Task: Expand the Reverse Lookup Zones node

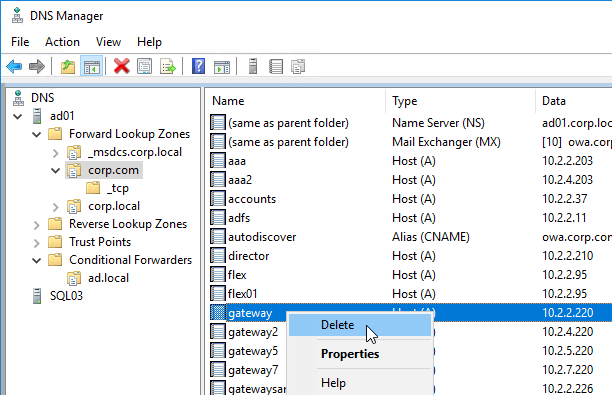Action: tap(37, 225)
